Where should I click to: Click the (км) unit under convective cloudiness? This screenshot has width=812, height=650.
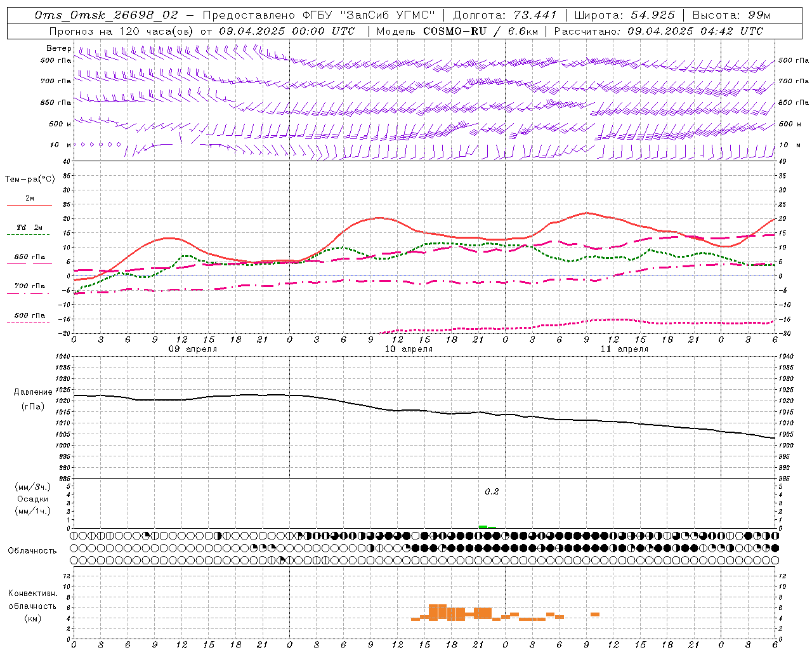click(33, 618)
